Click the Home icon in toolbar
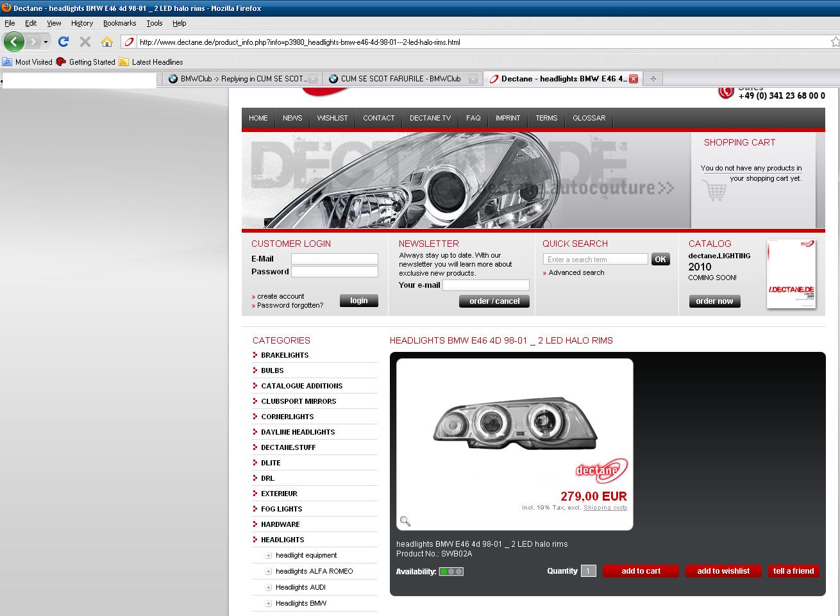Screen dimensions: 840x616 click(107, 42)
